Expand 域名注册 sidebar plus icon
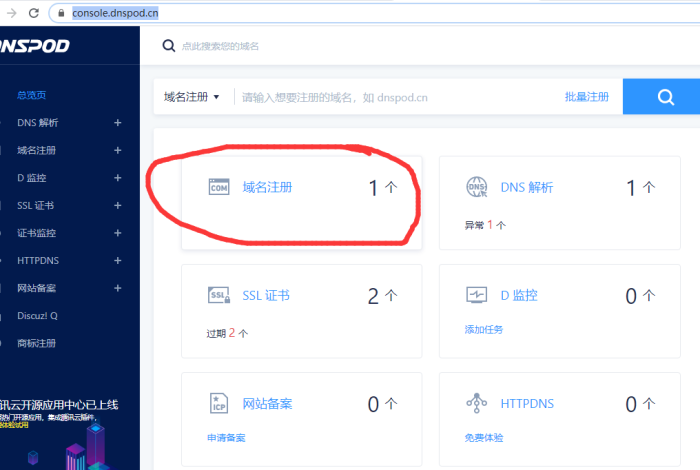Screen dimensions: 700x470 (117, 150)
